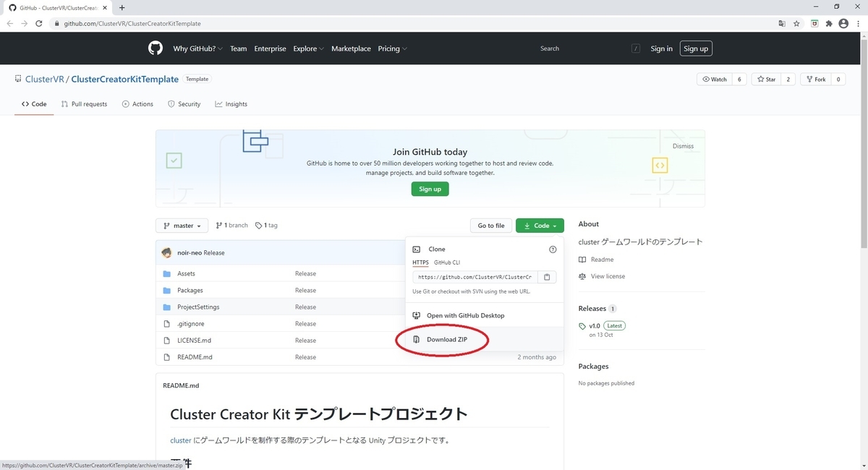Choose Open with GitHub Desktop
Image resolution: width=868 pixels, height=470 pixels.
[x=466, y=316]
